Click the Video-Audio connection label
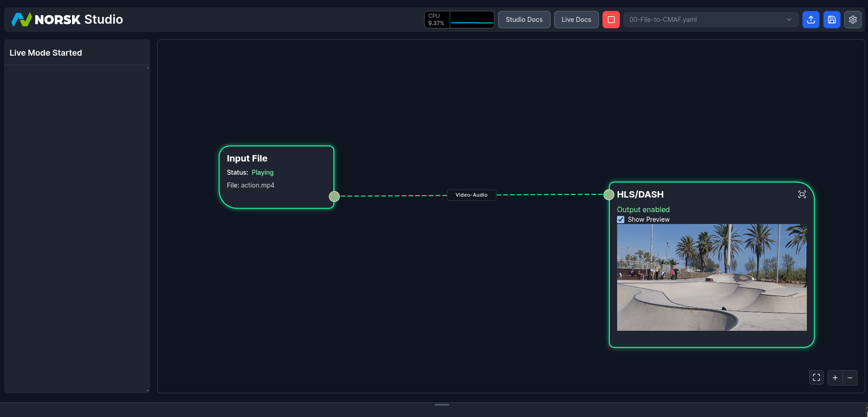The image size is (868, 417). click(x=471, y=195)
